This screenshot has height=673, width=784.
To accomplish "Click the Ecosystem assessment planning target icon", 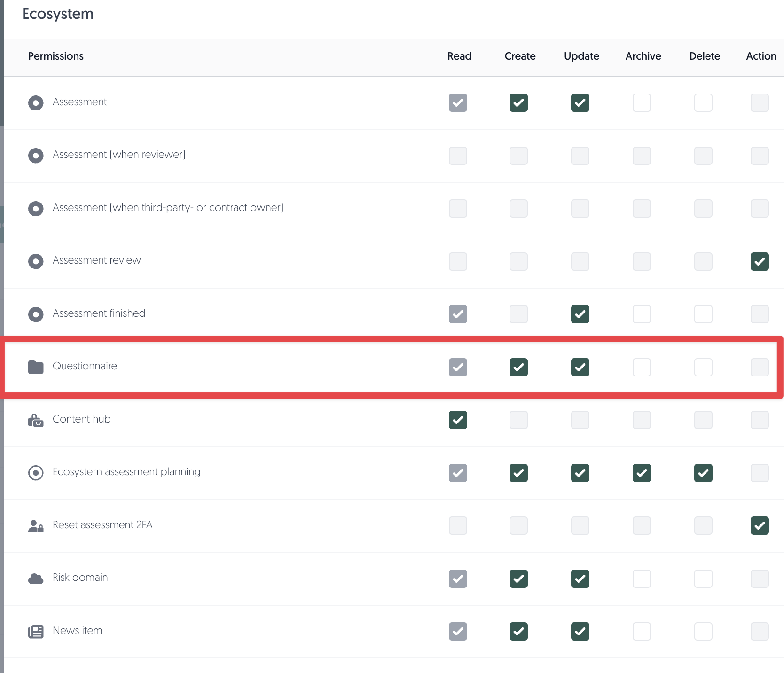I will click(36, 473).
